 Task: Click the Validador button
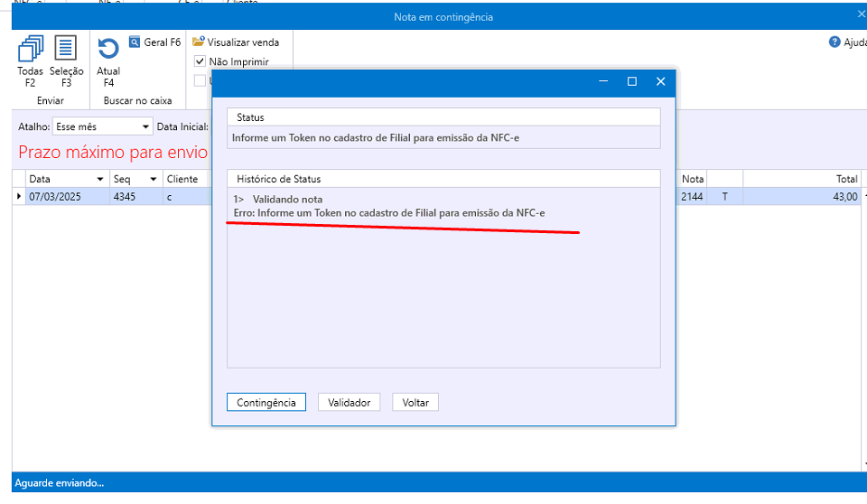coord(349,403)
